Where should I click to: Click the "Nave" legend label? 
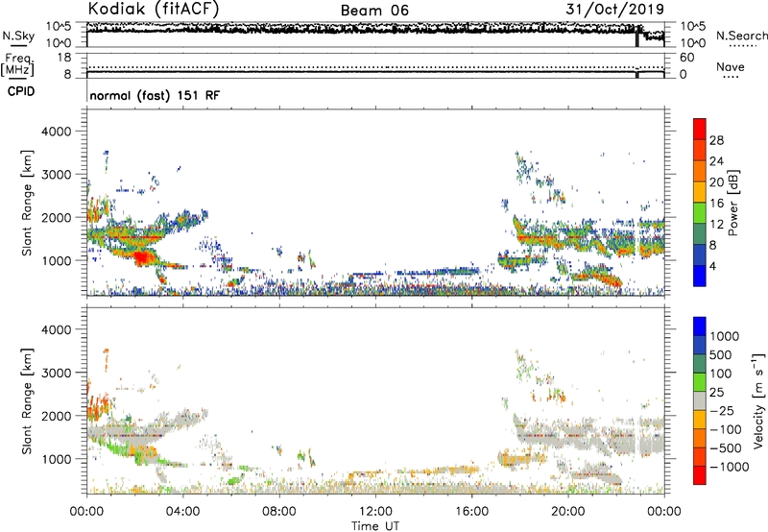click(731, 67)
